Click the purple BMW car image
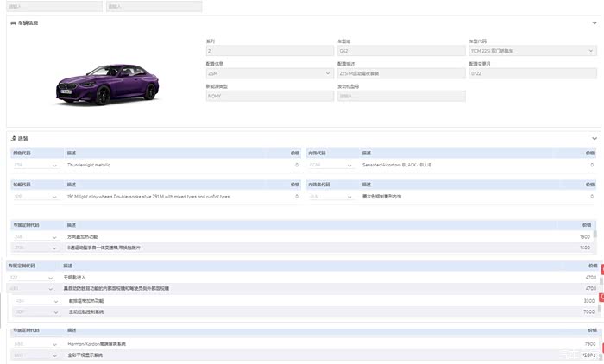Image resolution: width=604 pixels, height=364 pixels. pos(108,84)
